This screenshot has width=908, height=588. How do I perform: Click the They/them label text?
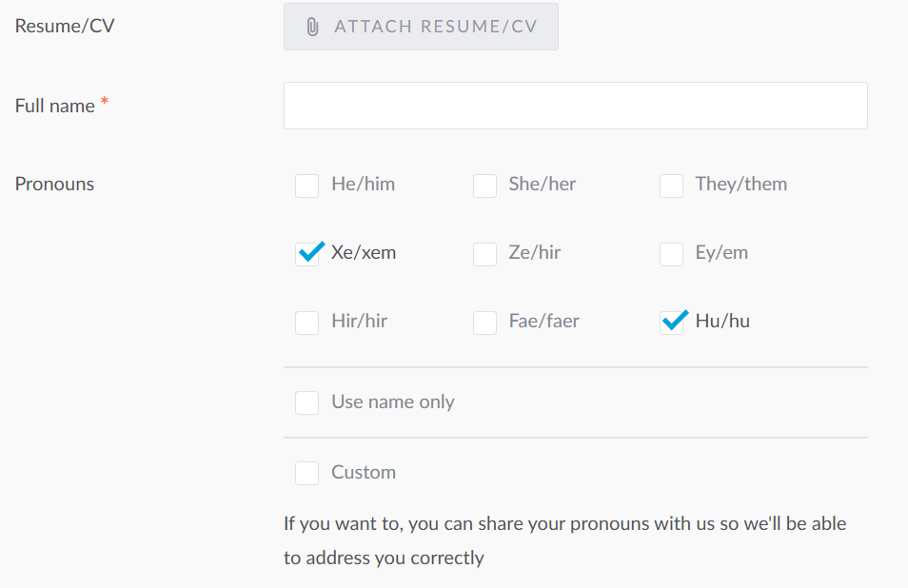coord(741,184)
